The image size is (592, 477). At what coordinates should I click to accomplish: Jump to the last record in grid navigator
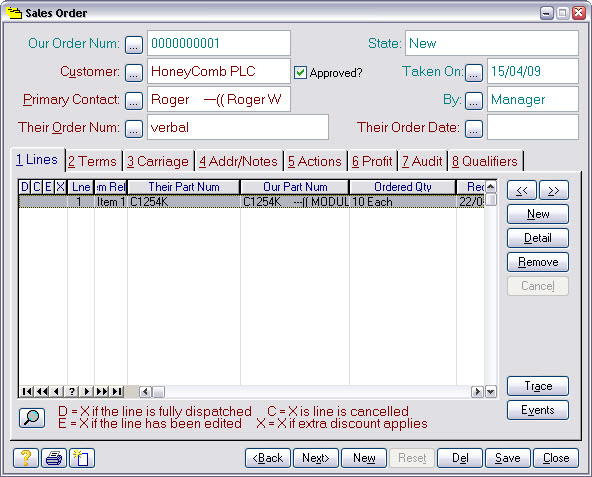pos(117,392)
